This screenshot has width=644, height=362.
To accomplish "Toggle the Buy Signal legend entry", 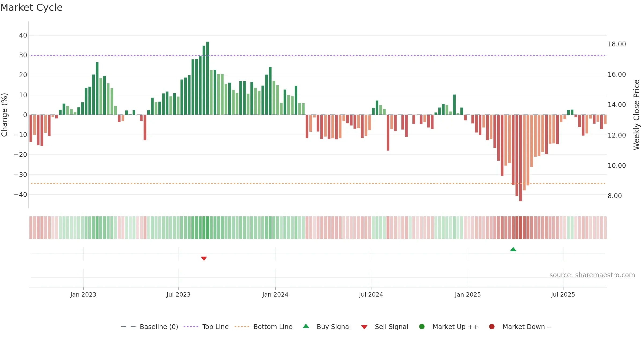I will (327, 327).
